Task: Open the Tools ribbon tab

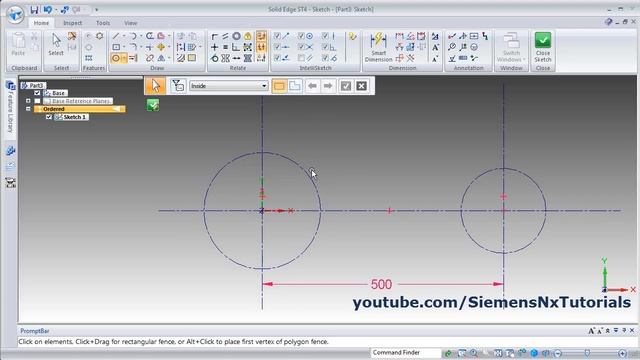Action: coord(103,23)
